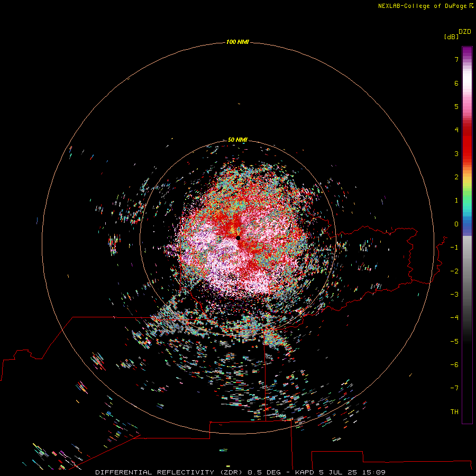This screenshot has height=476, width=476.
Task: Click the KAPD station identifier in caption
Action: point(305,472)
